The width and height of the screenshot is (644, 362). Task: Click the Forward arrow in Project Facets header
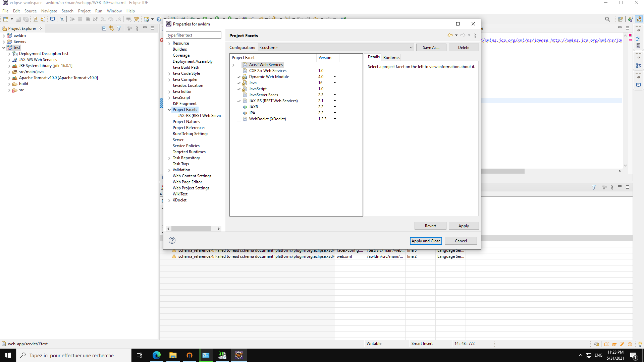click(x=463, y=35)
